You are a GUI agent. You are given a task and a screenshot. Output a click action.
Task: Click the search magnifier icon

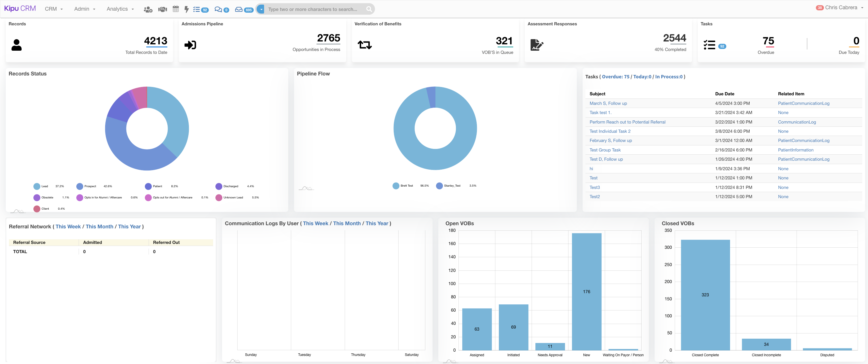click(x=369, y=9)
